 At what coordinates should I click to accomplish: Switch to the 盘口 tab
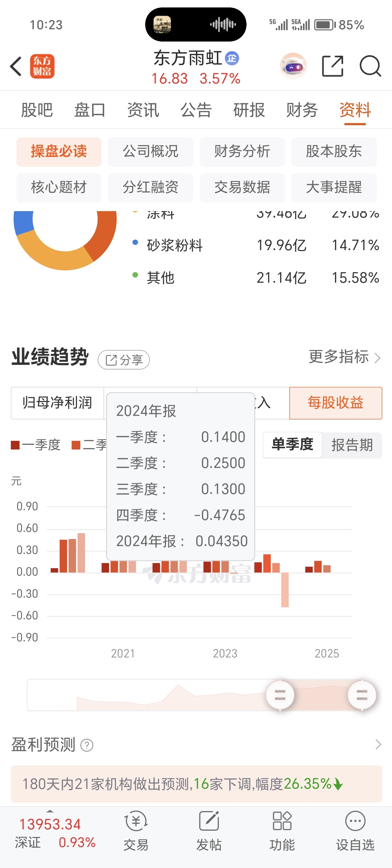[x=90, y=110]
